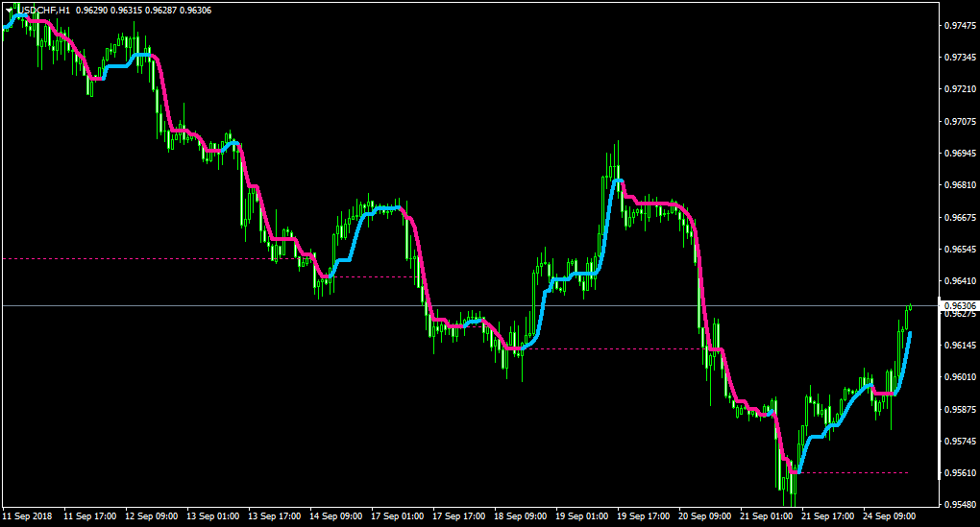This screenshot has height=527, width=980.
Task: Click the 0.97210 price scale label
Action: [x=960, y=89]
